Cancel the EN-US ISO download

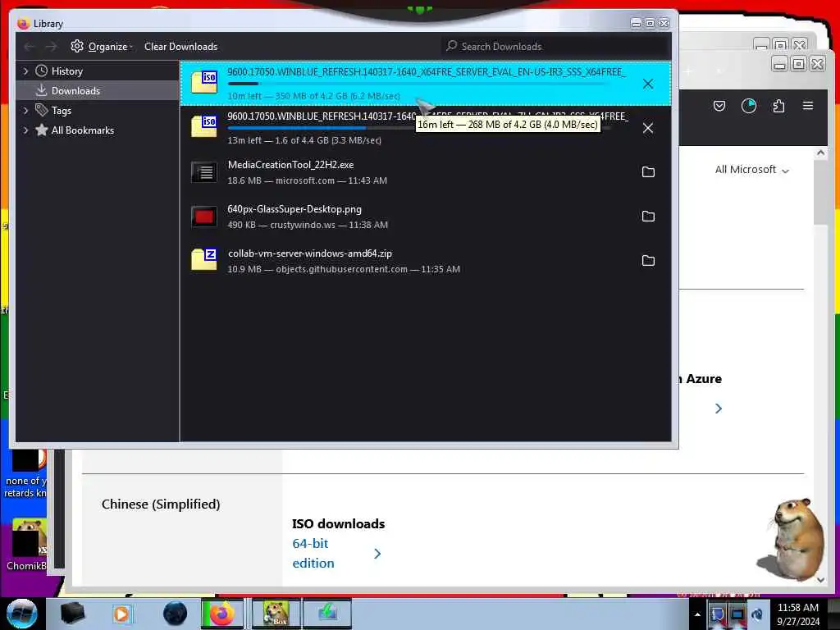[648, 84]
